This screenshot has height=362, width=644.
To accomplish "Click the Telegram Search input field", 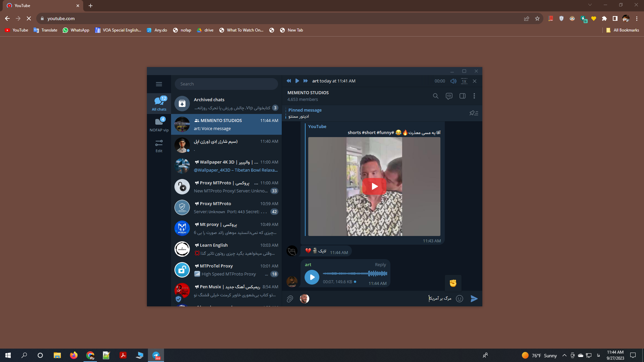I will (226, 84).
